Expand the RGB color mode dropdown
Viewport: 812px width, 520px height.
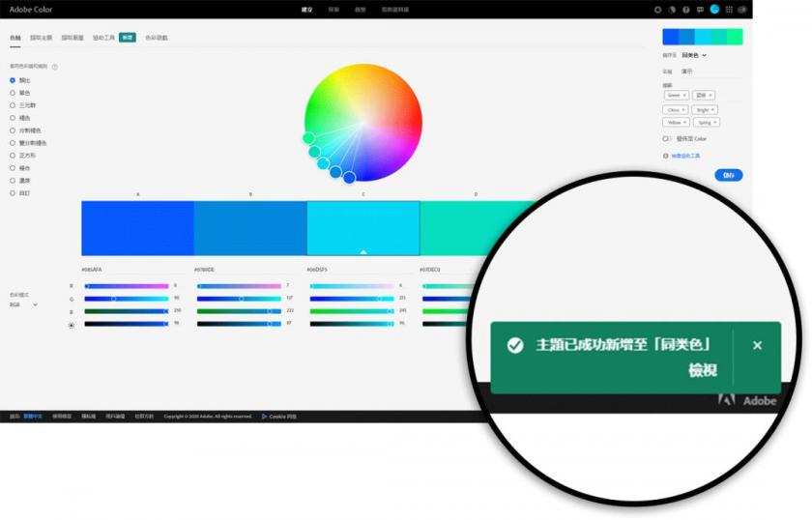coord(24,304)
